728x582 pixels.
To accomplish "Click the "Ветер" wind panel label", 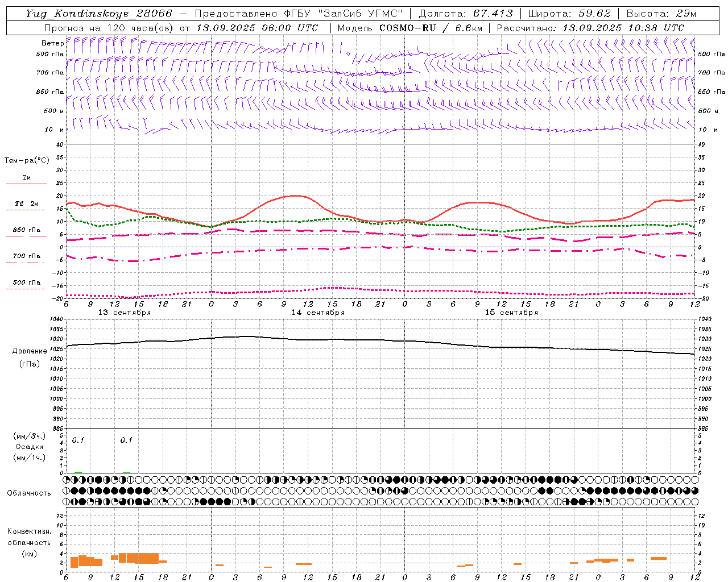I will tap(52, 43).
